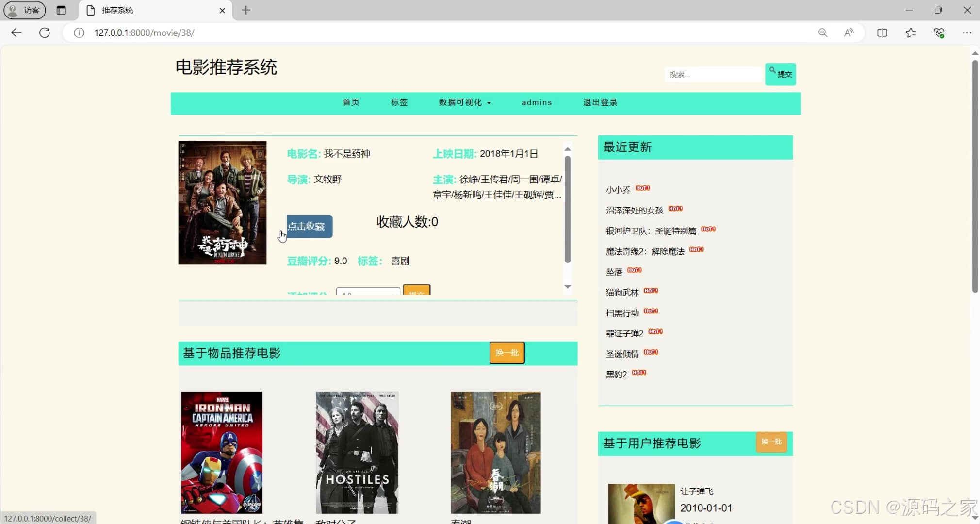Open the rating score select box

coord(368,291)
